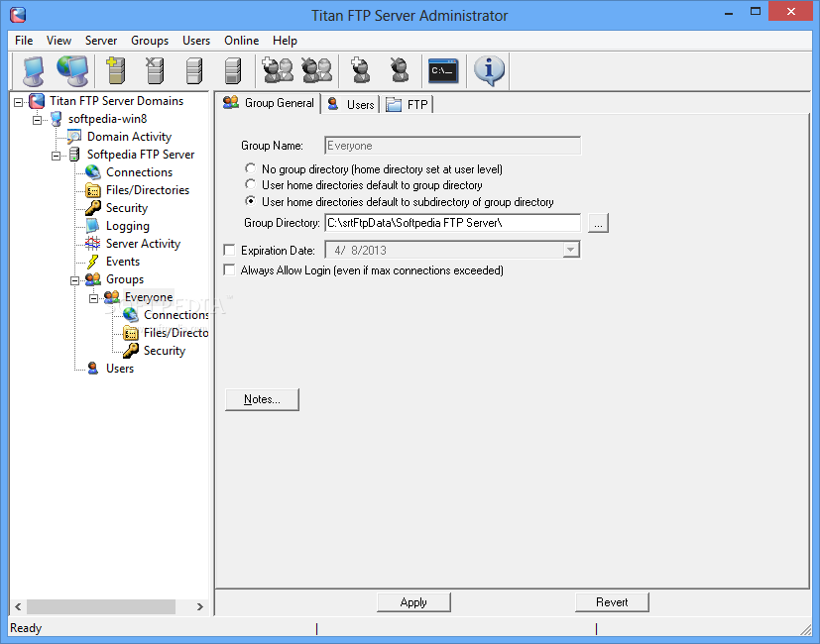Click the Logging notebook icon
The image size is (820, 644).
pos(92,225)
